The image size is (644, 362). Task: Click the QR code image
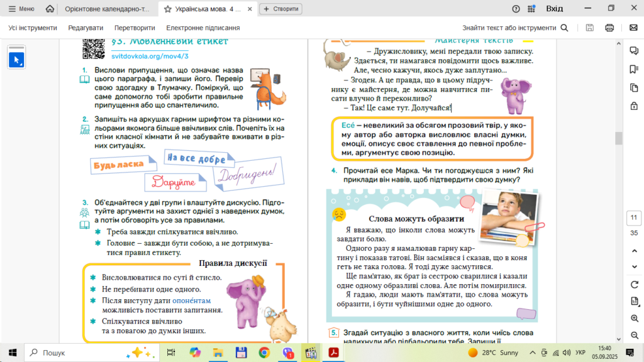[94, 49]
